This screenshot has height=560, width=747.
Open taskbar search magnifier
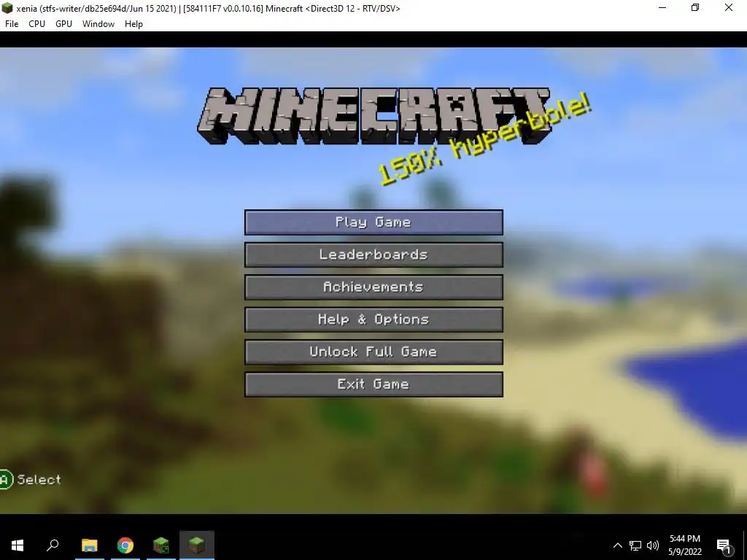coord(53,545)
